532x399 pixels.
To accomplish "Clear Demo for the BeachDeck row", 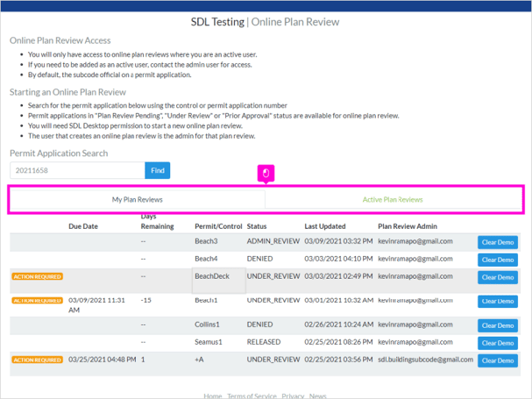I will pyautogui.click(x=498, y=277).
